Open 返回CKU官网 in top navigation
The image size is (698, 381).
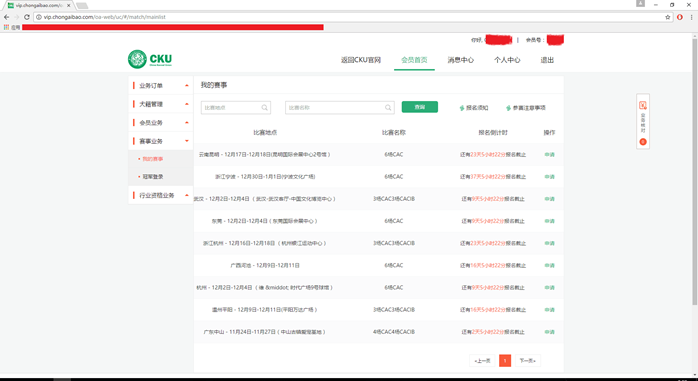pyautogui.click(x=361, y=60)
